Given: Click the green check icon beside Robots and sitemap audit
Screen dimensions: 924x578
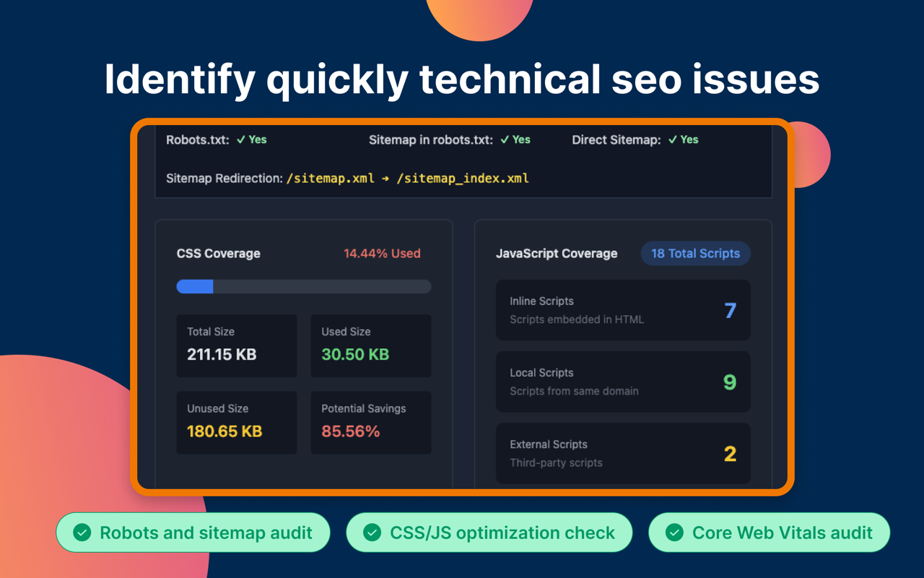Looking at the screenshot, I should [x=82, y=532].
